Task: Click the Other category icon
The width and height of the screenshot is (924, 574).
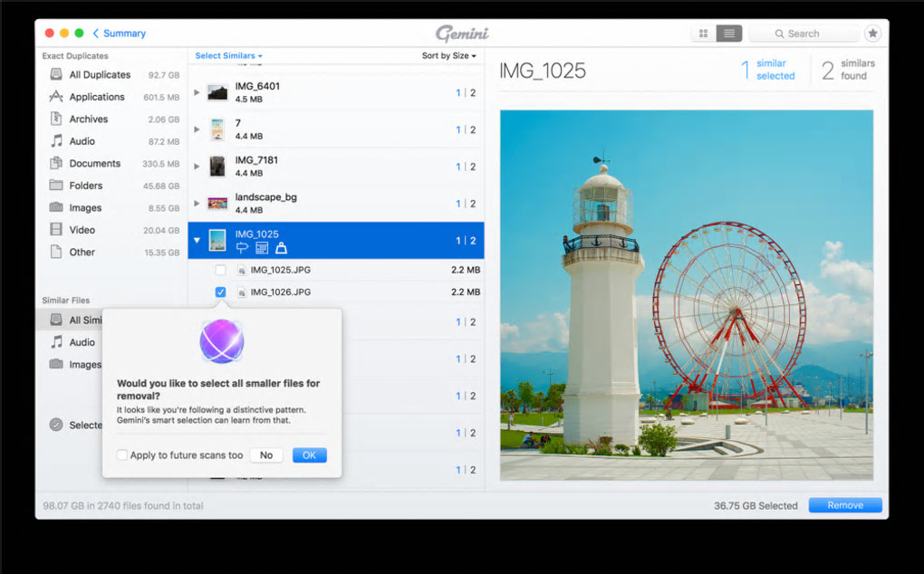Action: tap(56, 252)
